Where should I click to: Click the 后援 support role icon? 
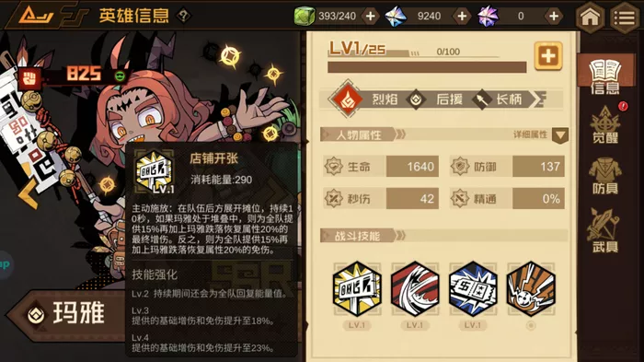(416, 99)
